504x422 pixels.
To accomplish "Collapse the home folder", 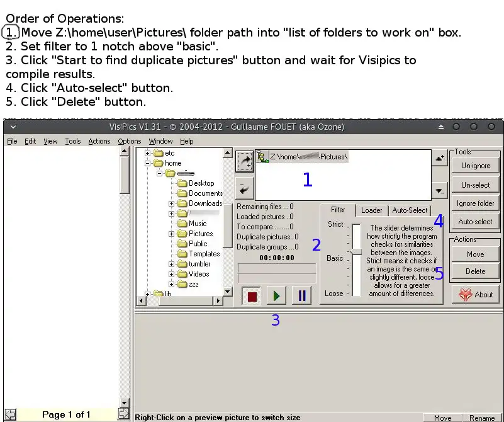I will click(147, 163).
